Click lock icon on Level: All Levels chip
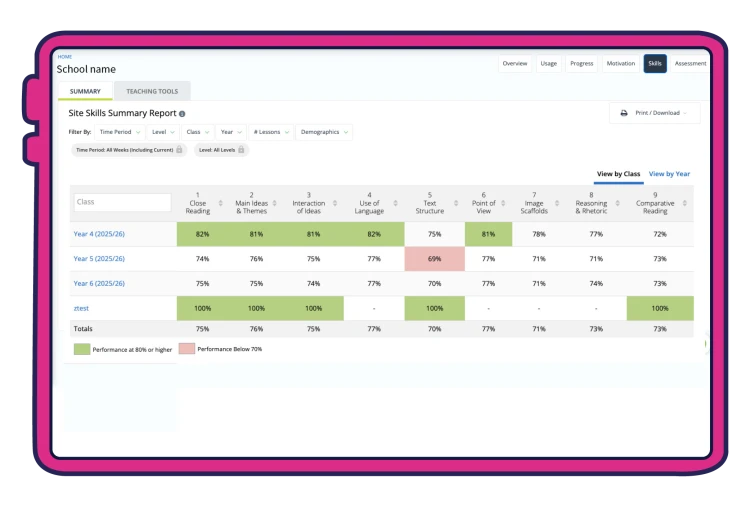This screenshot has width=750, height=510. click(x=241, y=150)
